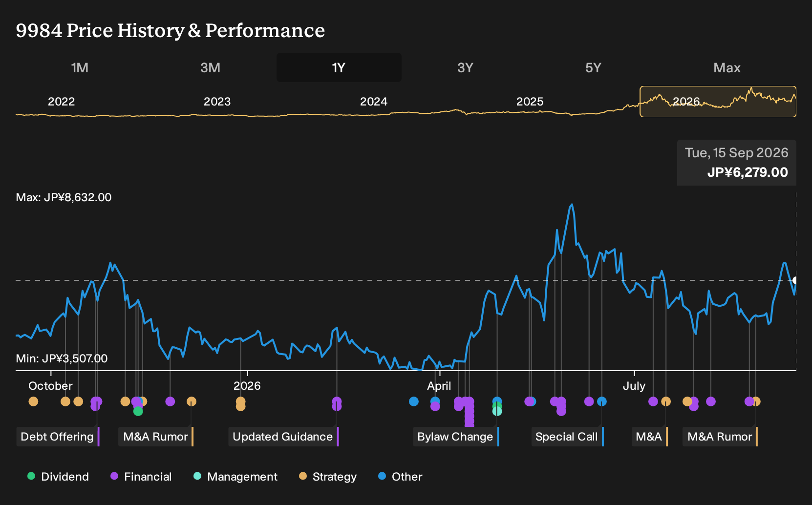Click the M&A event label near July
The image size is (812, 505).
point(650,437)
